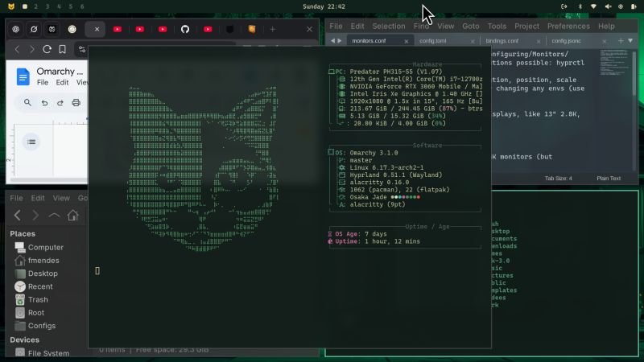The image size is (644, 362).
Task: Click the Google Docs home icon
Action: click(23, 76)
